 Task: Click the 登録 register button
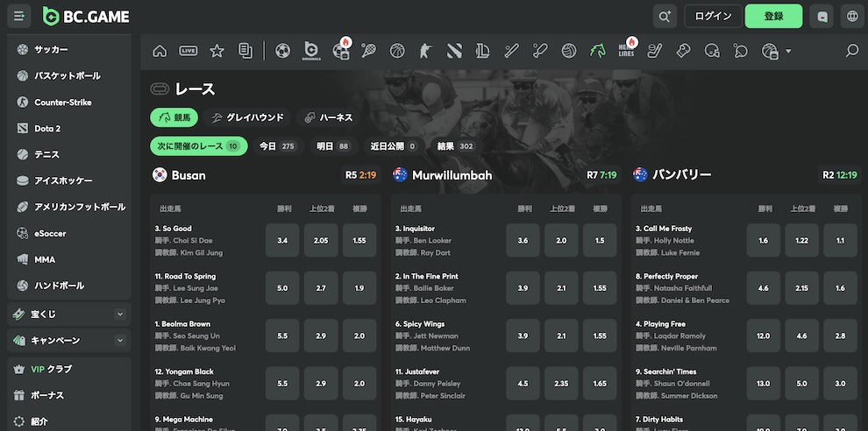coord(773,17)
